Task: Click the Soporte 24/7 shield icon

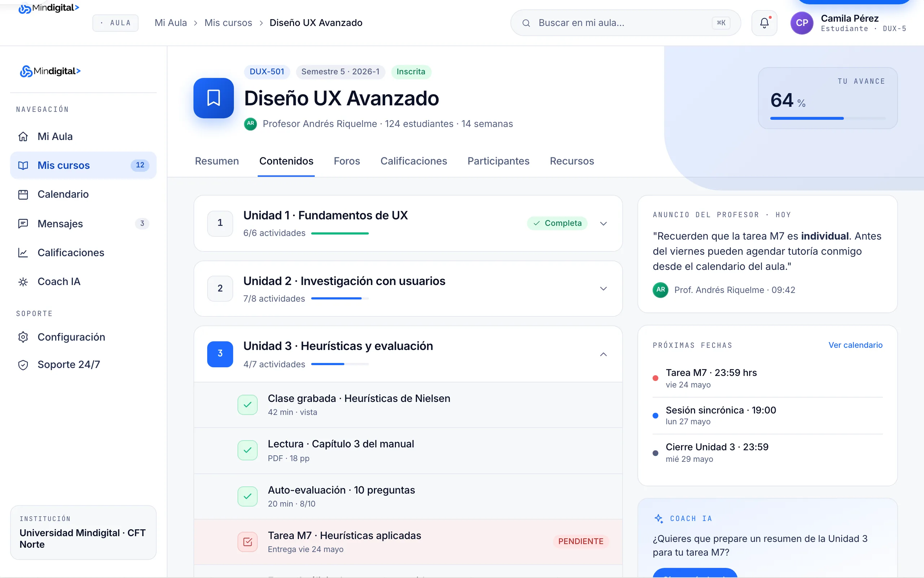Action: (x=23, y=365)
